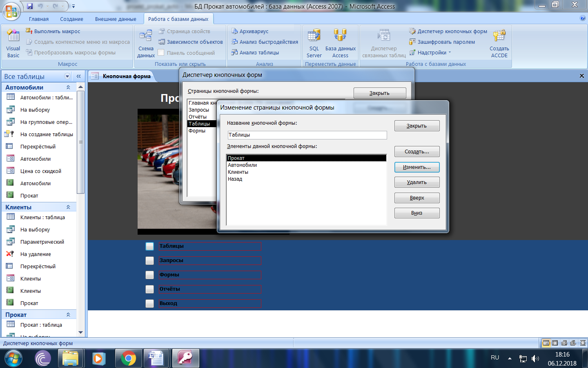Click Закрыть in the page edit dialog
The height and width of the screenshot is (368, 588).
417,126
